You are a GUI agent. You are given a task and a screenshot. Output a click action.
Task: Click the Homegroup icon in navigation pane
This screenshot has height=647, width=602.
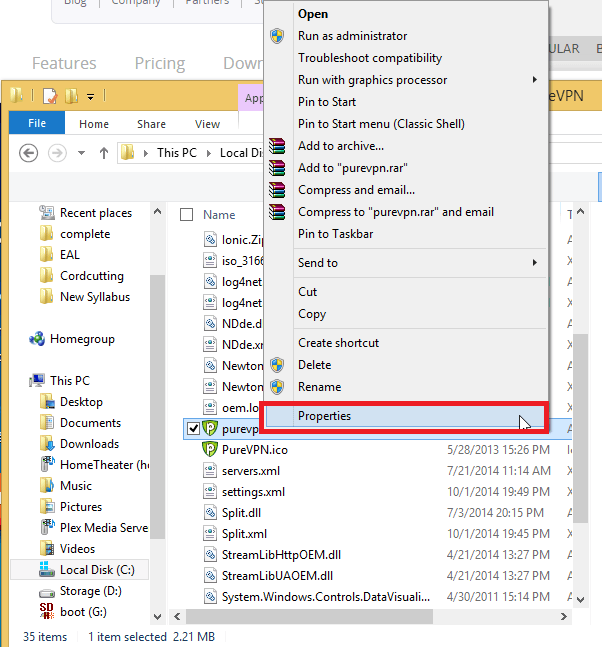click(36, 339)
